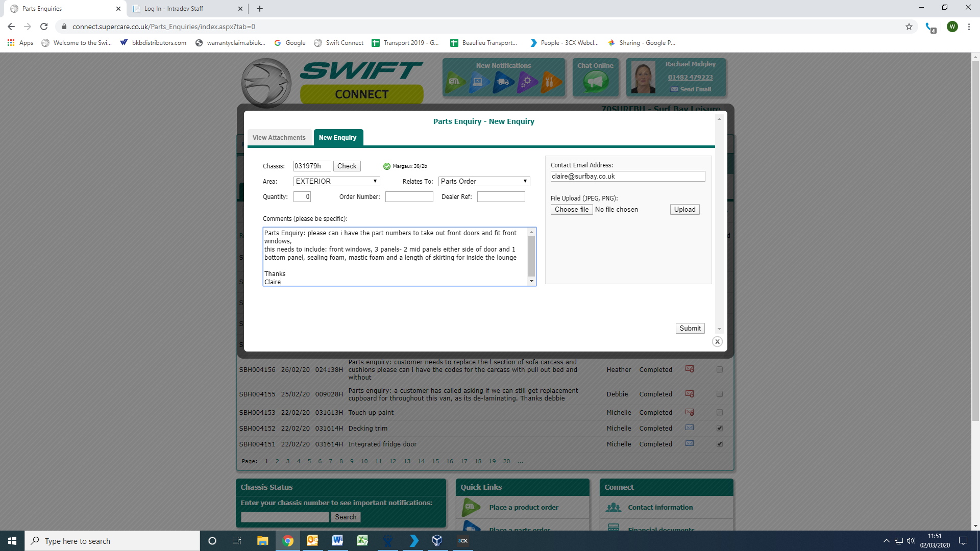Untick checkbox for Decking trim row

point(720,429)
